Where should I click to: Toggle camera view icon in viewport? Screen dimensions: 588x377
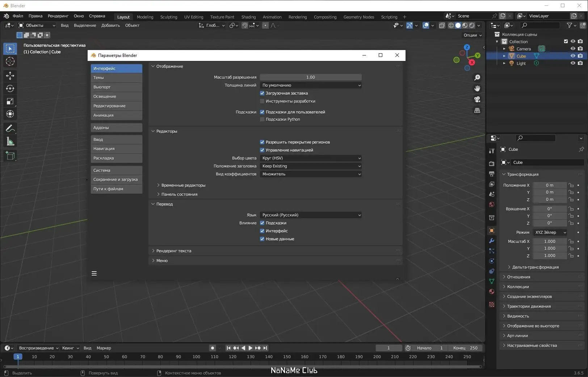(x=477, y=99)
